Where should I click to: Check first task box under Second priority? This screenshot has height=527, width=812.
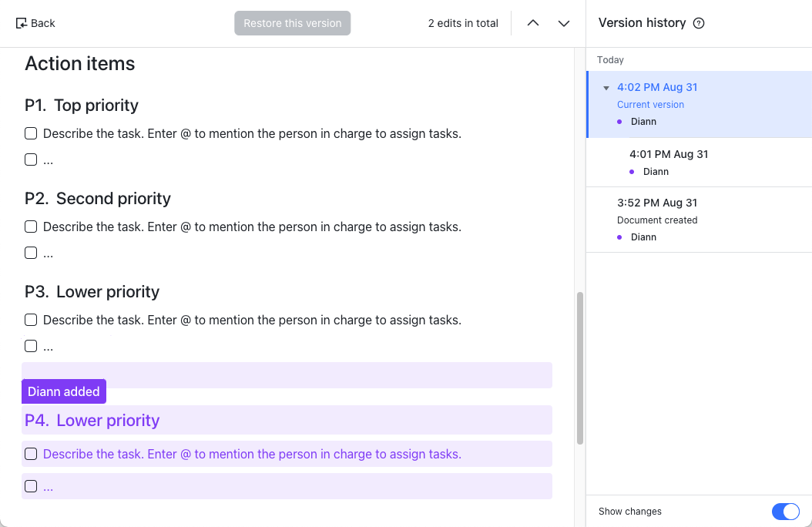tap(31, 227)
